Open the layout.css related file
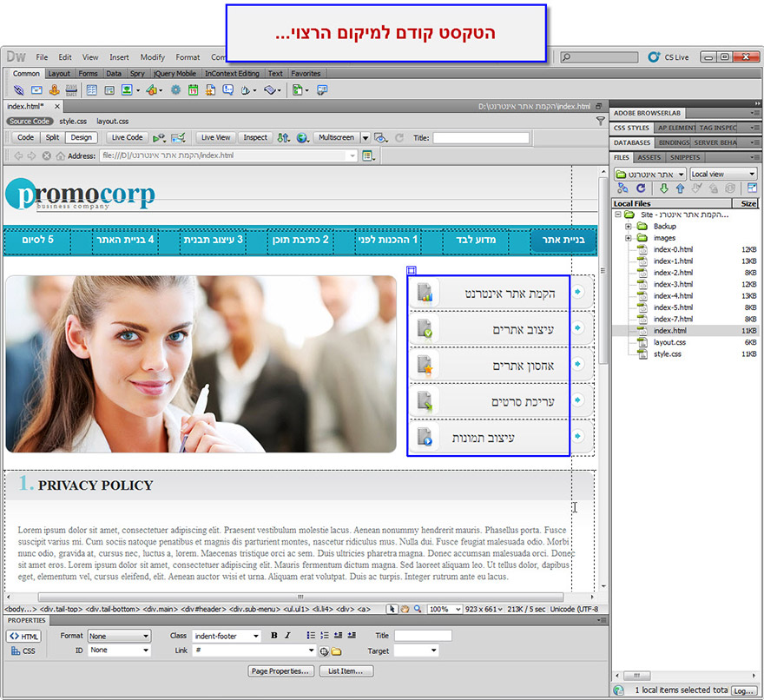Screen dimensions: 764x700 click(x=113, y=122)
